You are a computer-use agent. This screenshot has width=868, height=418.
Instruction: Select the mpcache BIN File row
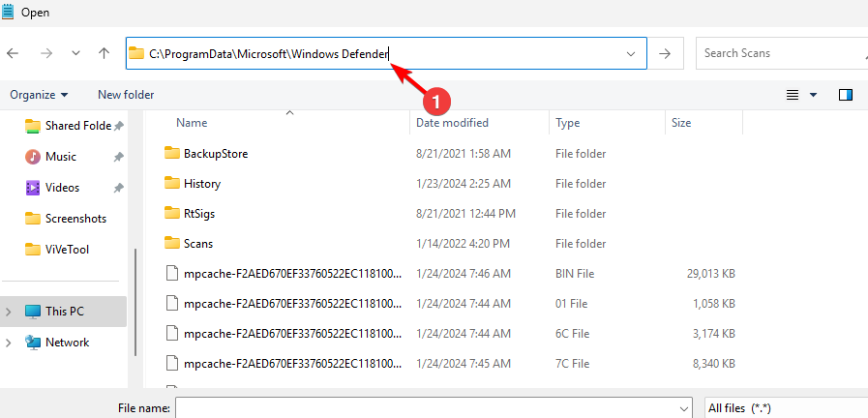[453, 273]
